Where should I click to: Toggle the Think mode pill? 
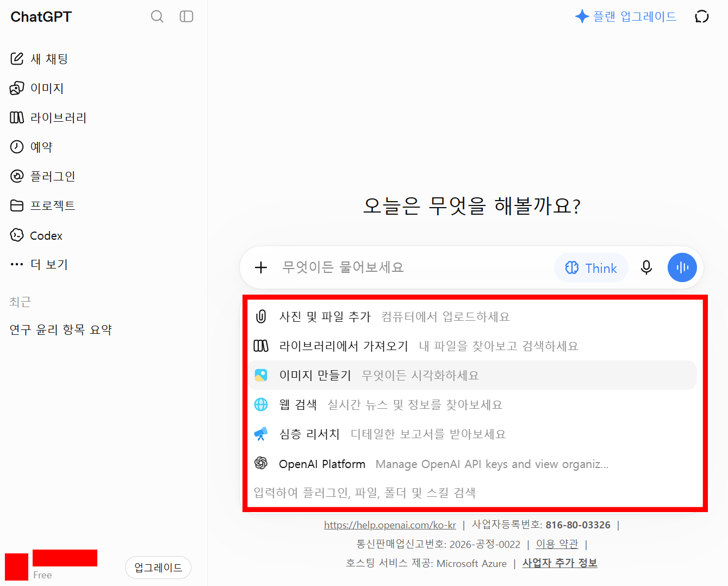[591, 267]
